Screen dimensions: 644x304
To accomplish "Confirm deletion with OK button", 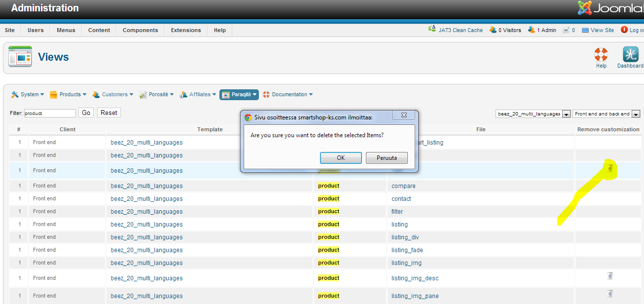I will [341, 158].
